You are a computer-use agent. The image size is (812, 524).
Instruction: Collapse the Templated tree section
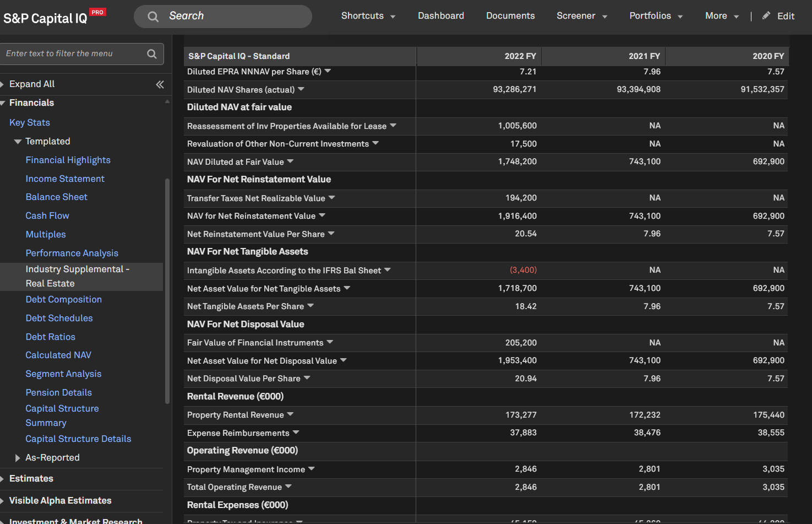(x=18, y=142)
